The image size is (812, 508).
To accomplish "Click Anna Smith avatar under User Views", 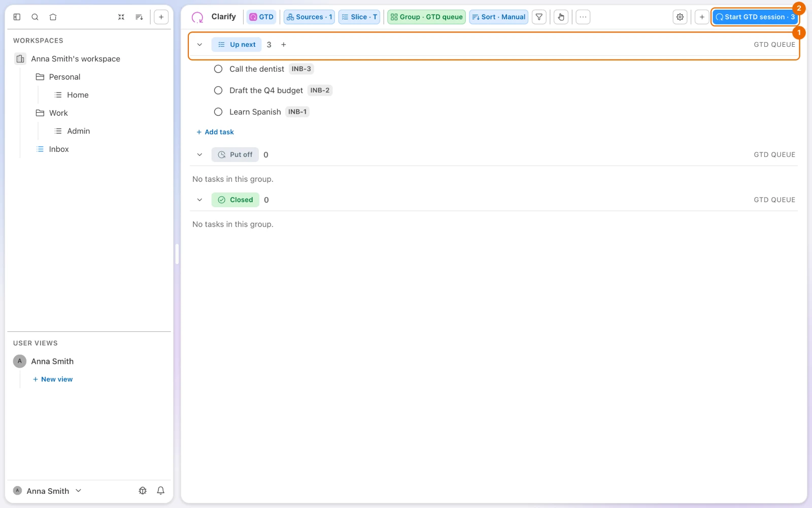I will (x=19, y=361).
